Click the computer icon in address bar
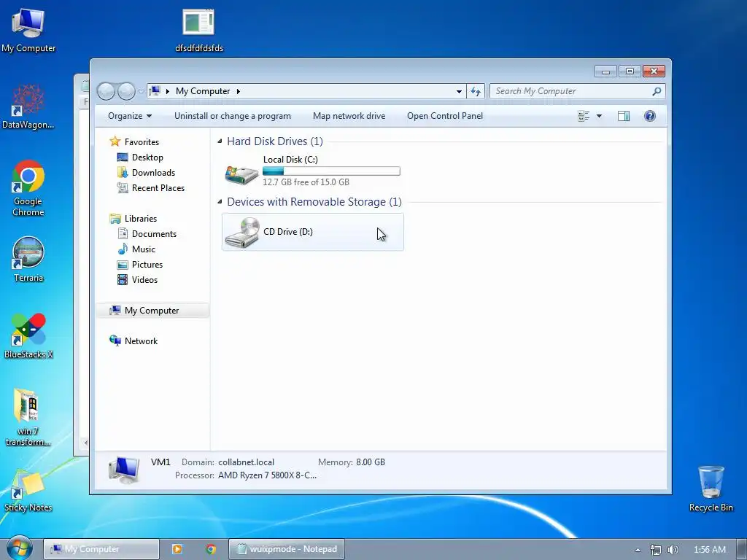This screenshot has width=747, height=560. tap(155, 90)
